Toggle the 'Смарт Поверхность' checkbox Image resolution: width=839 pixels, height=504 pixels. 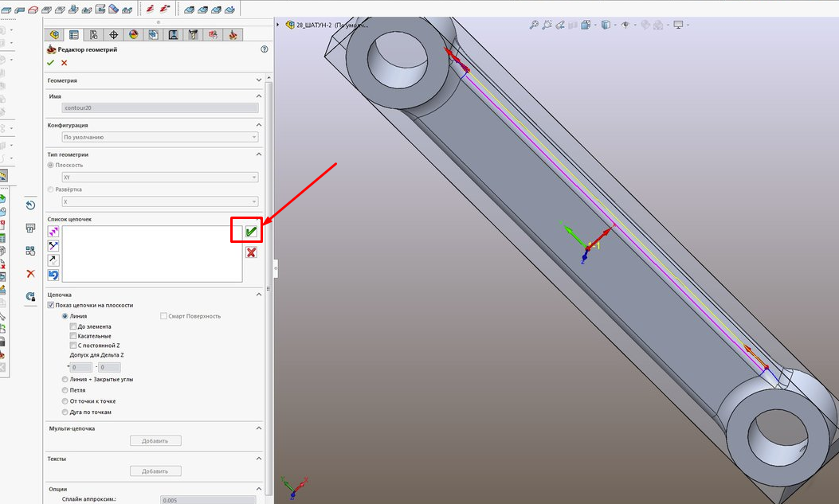click(x=163, y=316)
